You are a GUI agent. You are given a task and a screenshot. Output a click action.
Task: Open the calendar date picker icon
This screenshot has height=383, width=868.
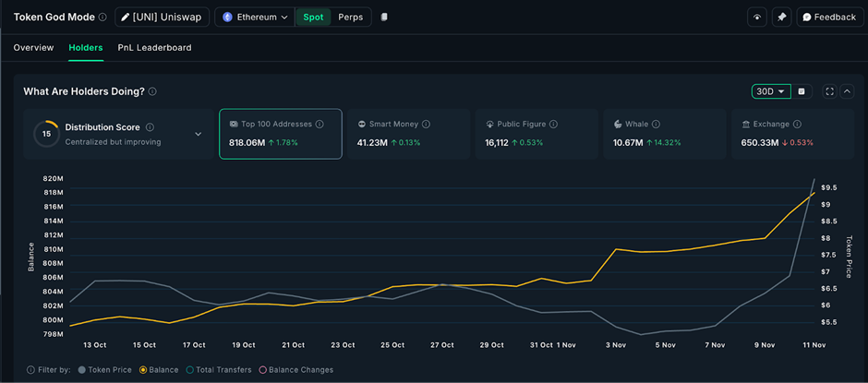802,91
